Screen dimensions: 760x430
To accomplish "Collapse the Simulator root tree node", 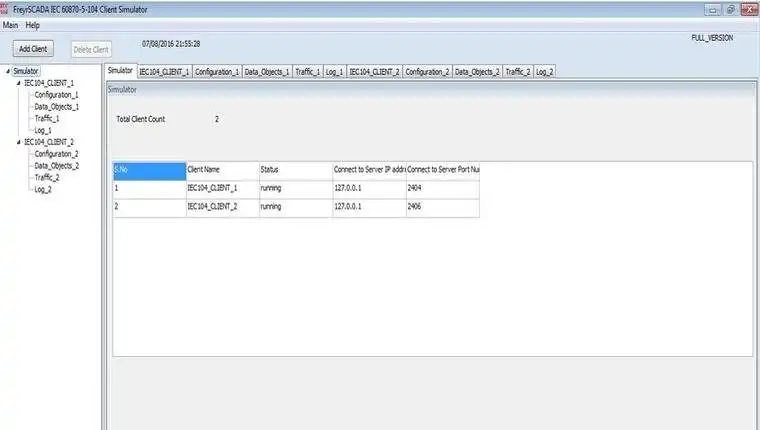I will [8, 71].
